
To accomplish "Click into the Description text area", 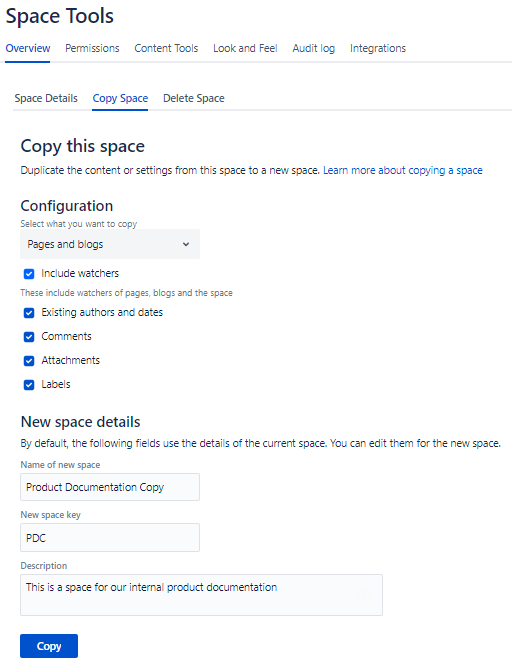I will (x=201, y=595).
